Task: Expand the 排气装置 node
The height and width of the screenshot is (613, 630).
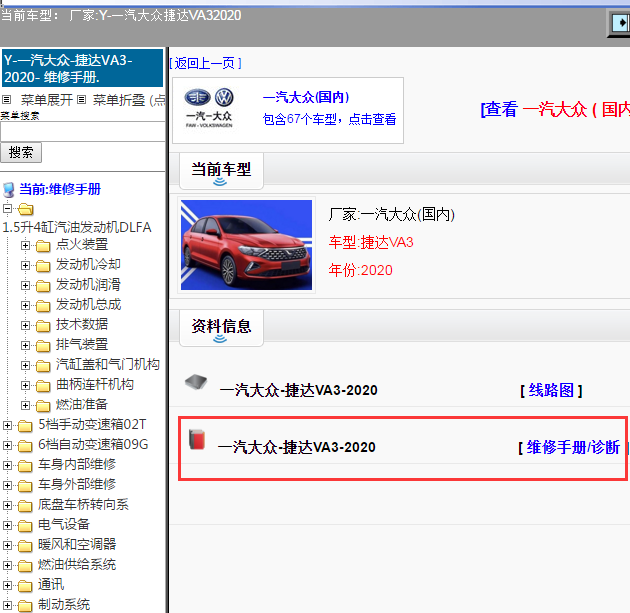Action: (x=25, y=345)
